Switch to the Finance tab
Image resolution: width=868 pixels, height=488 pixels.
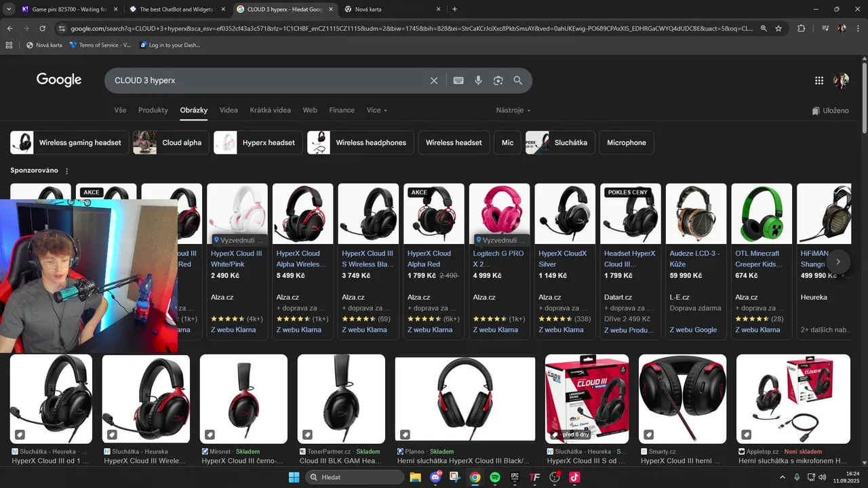pyautogui.click(x=342, y=110)
